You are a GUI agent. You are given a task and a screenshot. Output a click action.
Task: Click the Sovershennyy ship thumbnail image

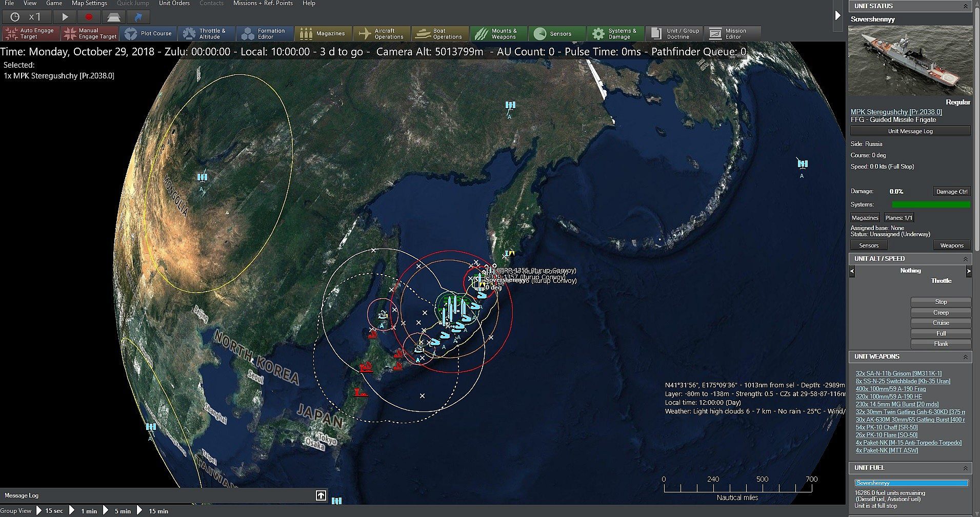910,60
